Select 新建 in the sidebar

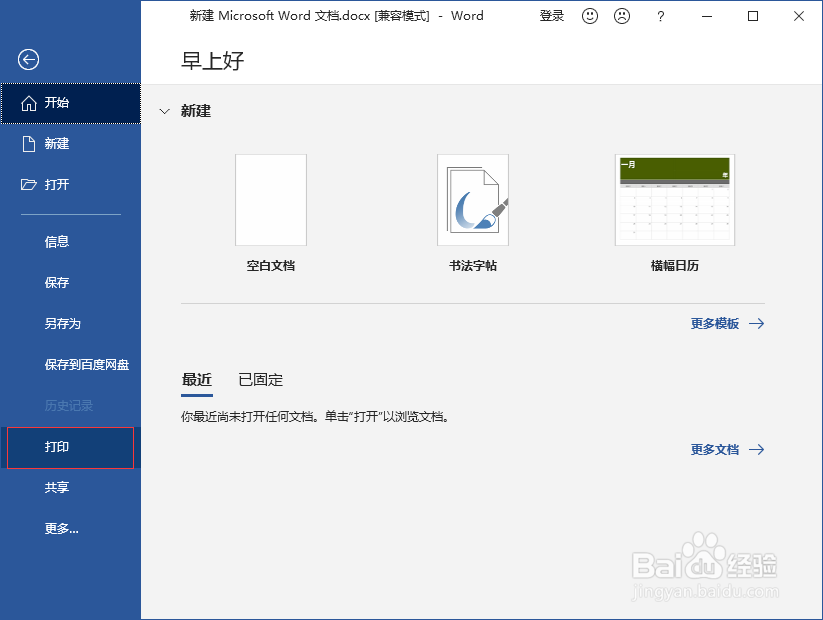coord(71,144)
